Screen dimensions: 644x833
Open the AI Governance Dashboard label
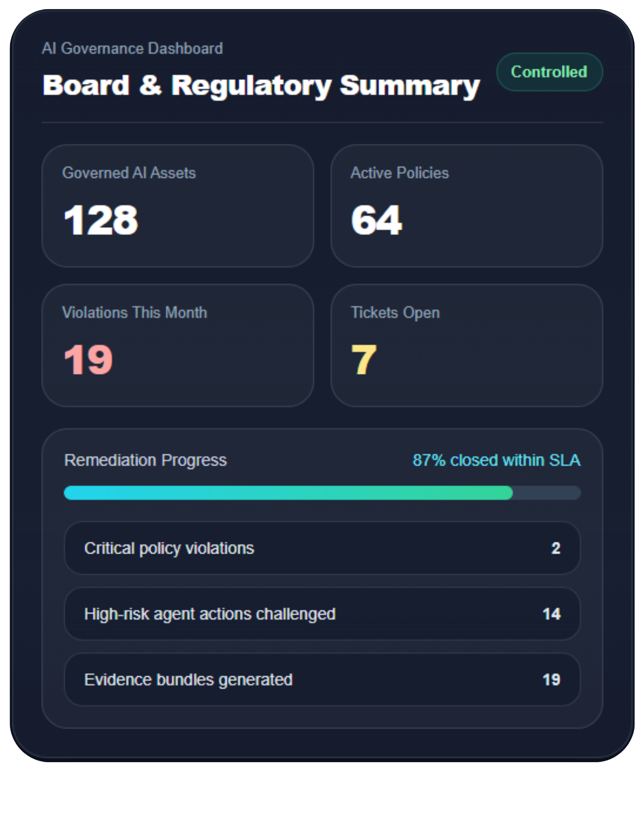click(133, 48)
